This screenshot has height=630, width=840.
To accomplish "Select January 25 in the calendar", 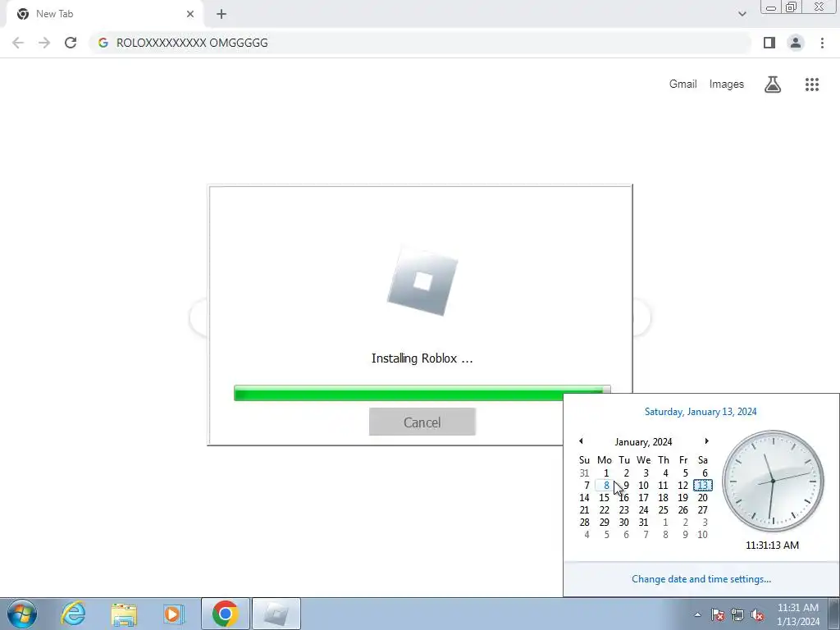I will (663, 510).
